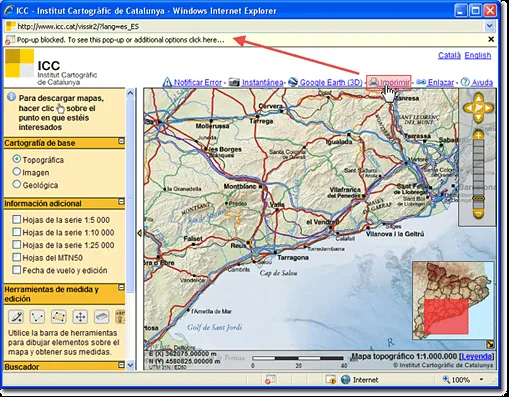This screenshot has width=509, height=397.
Task: Select the Imagen base map radio button
Action: [17, 172]
